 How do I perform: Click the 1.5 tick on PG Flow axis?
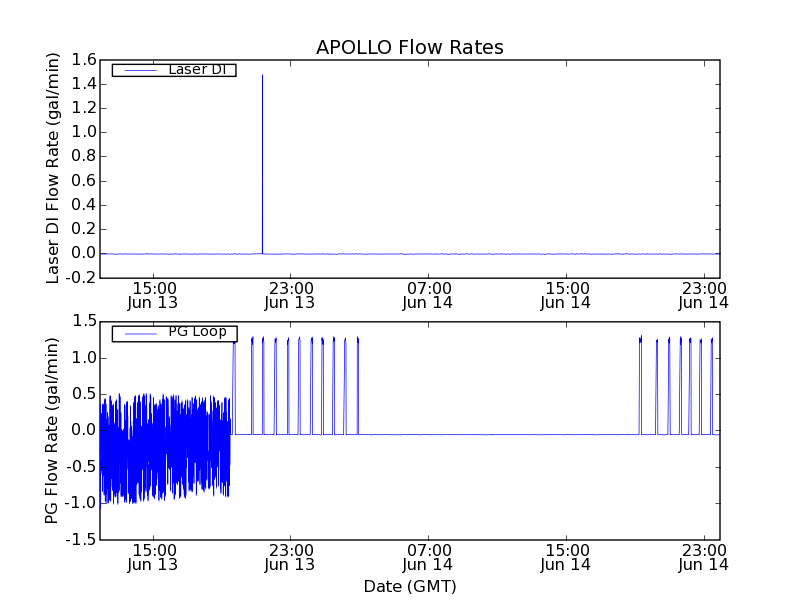pos(84,321)
